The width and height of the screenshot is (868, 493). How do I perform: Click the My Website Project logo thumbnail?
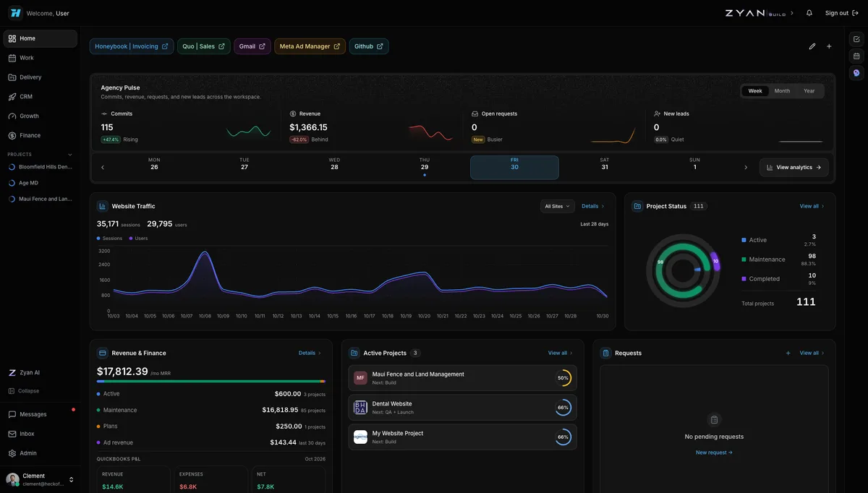click(x=360, y=437)
